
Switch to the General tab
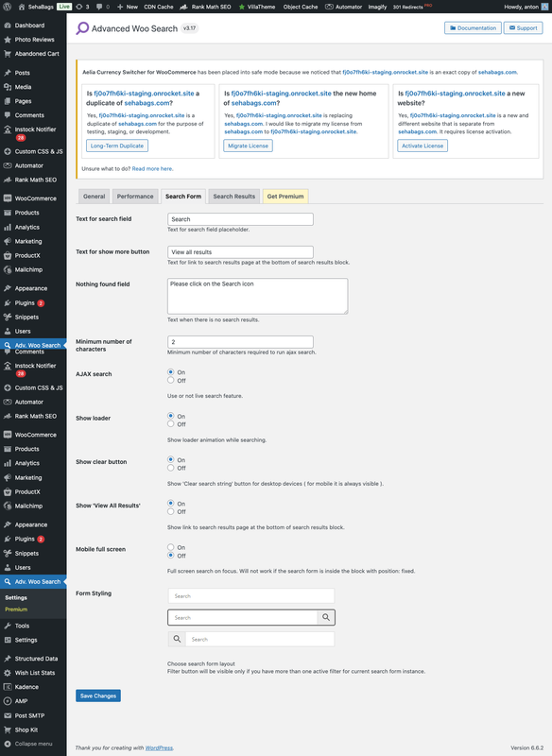point(94,197)
